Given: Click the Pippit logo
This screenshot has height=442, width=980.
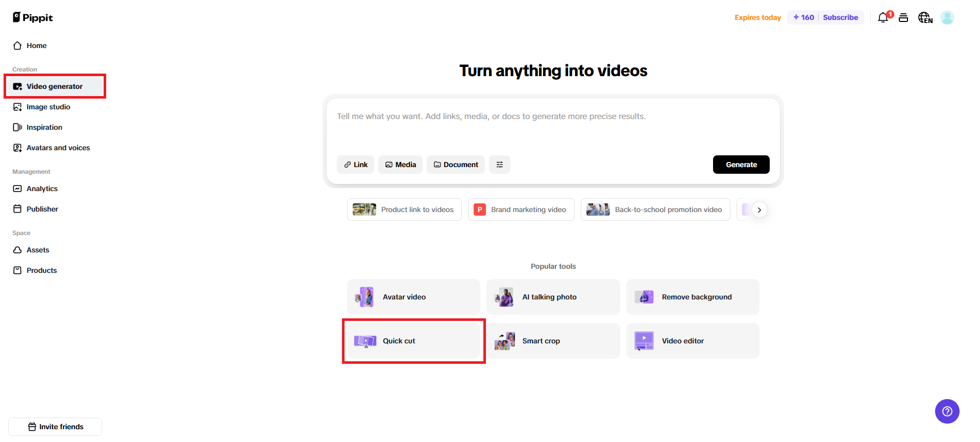Looking at the screenshot, I should pos(33,17).
